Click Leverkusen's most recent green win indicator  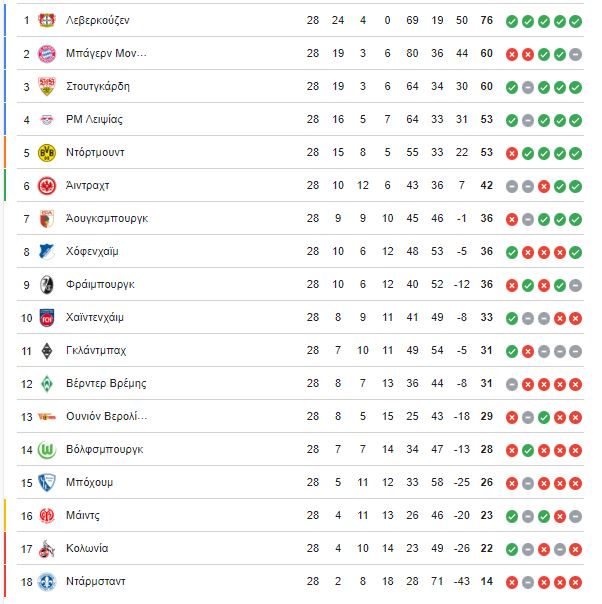(575, 22)
